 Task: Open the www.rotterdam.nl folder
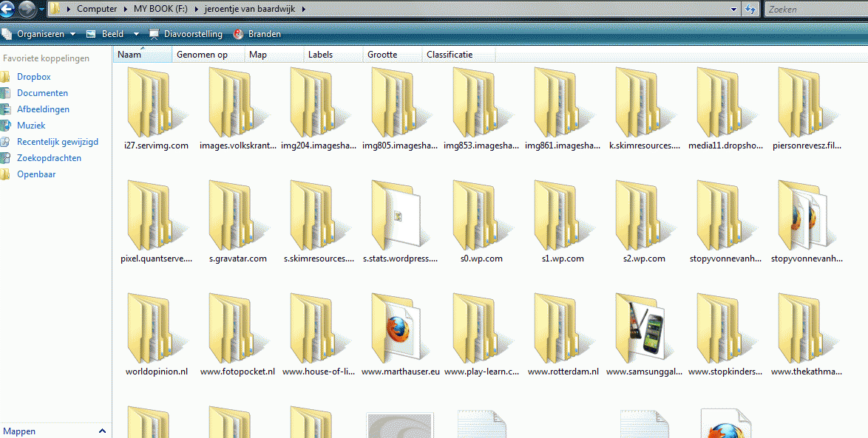pyautogui.click(x=563, y=335)
